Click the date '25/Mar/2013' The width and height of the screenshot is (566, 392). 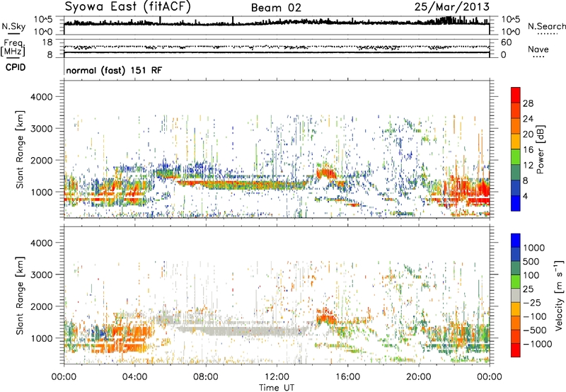coord(452,6)
